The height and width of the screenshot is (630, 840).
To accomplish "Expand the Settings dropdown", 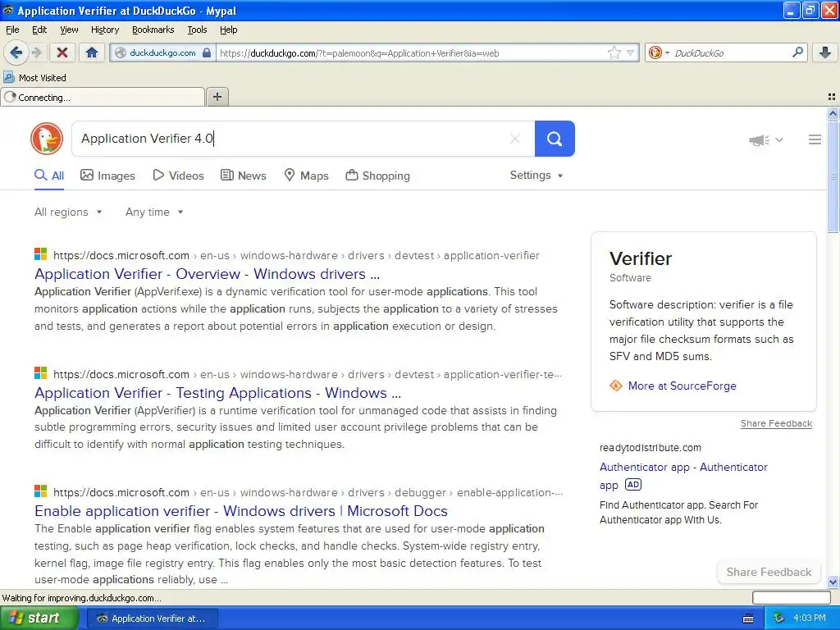I will [536, 176].
